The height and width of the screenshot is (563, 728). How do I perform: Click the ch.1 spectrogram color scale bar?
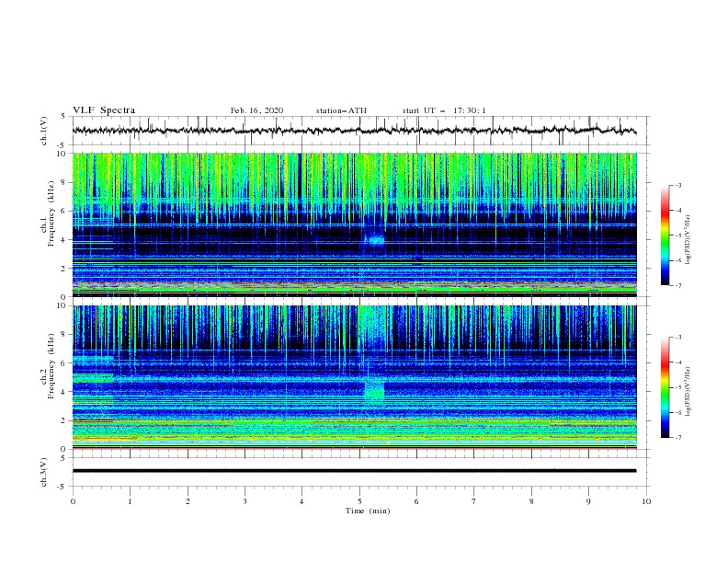pos(665,236)
